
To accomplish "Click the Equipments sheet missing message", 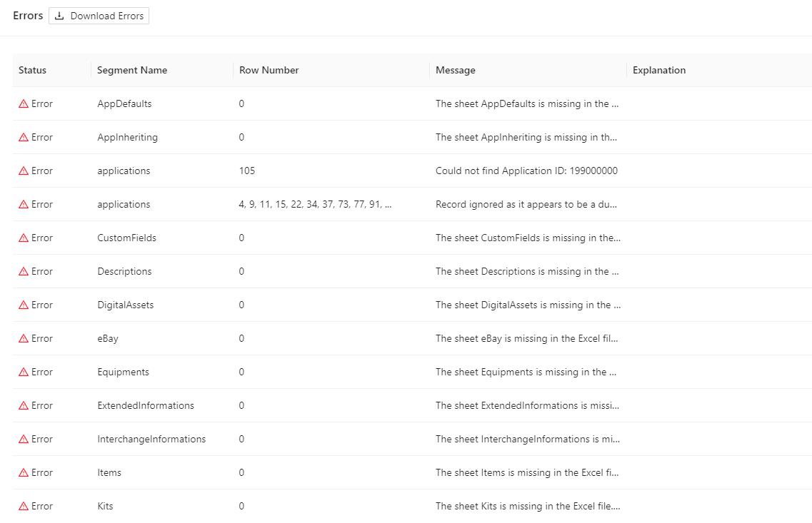I will click(x=526, y=372).
